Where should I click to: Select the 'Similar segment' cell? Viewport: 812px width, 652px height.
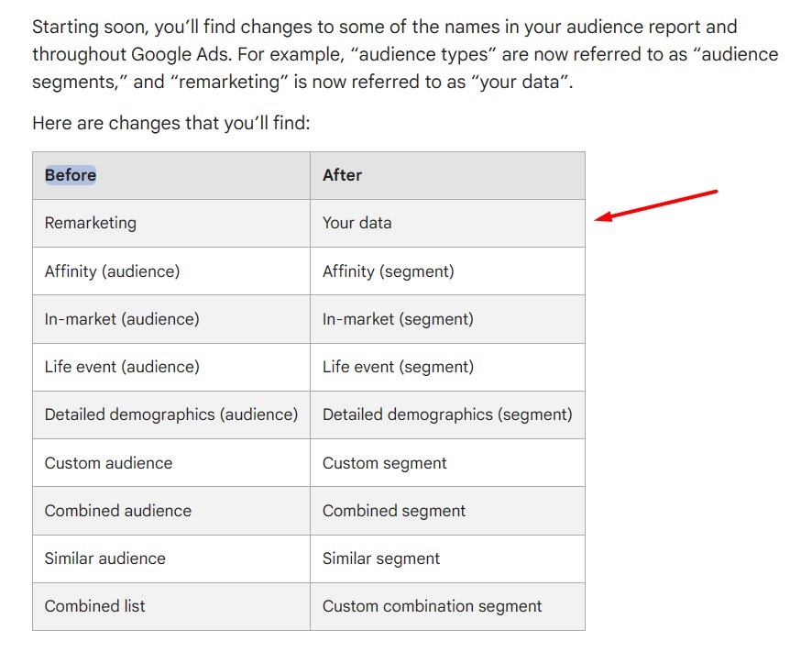(x=447, y=558)
